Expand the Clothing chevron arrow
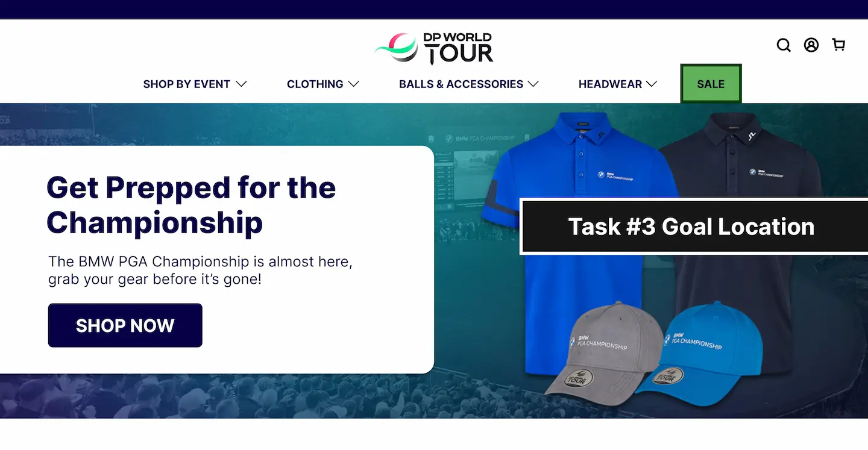Image resolution: width=868 pixels, height=450 pixels. (x=354, y=84)
